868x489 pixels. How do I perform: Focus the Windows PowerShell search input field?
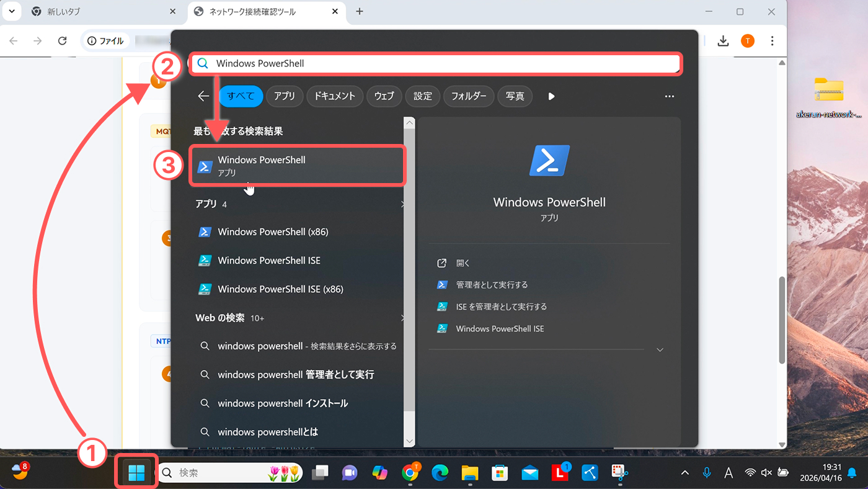pyautogui.click(x=435, y=63)
